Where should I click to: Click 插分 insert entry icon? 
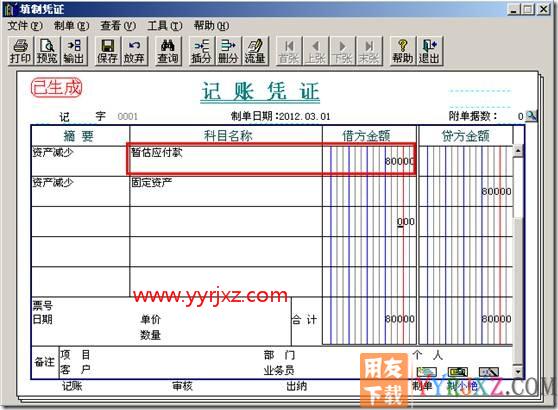click(x=201, y=51)
